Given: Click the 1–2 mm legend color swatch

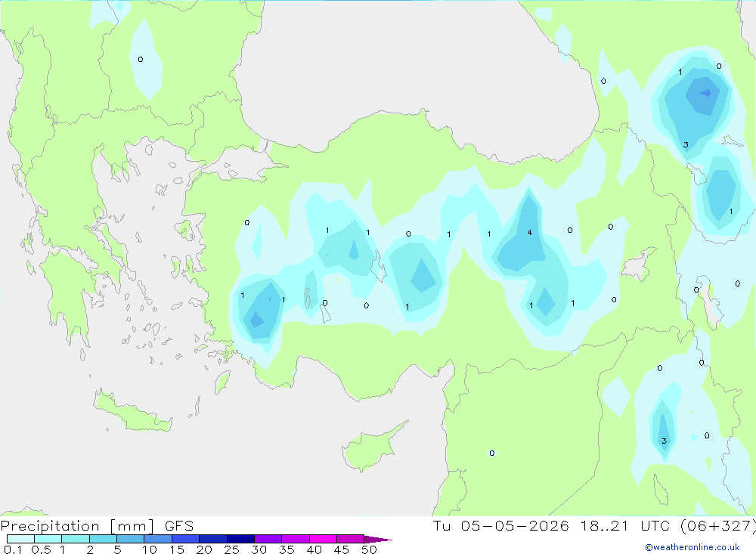Looking at the screenshot, I should pyautogui.click(x=75, y=539).
